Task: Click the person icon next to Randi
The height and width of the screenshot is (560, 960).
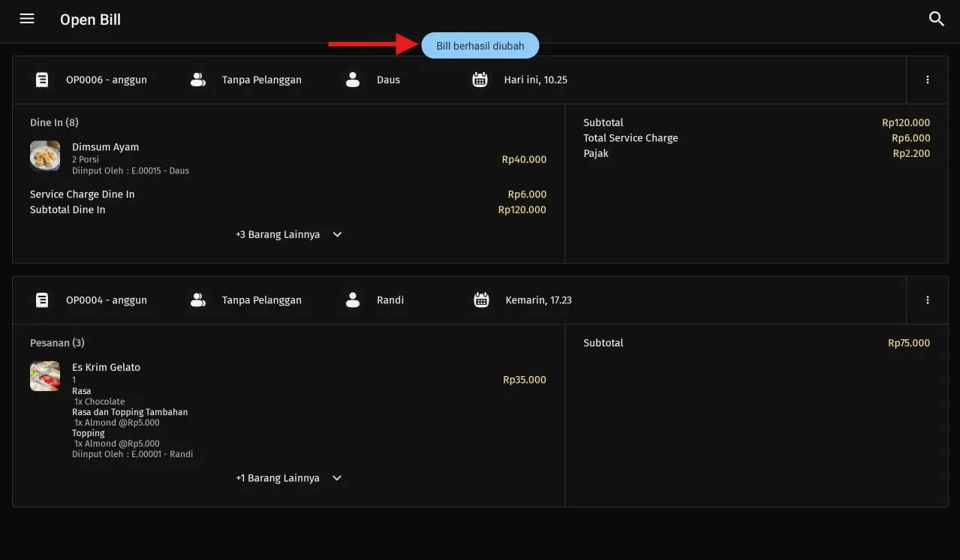Action: point(353,300)
